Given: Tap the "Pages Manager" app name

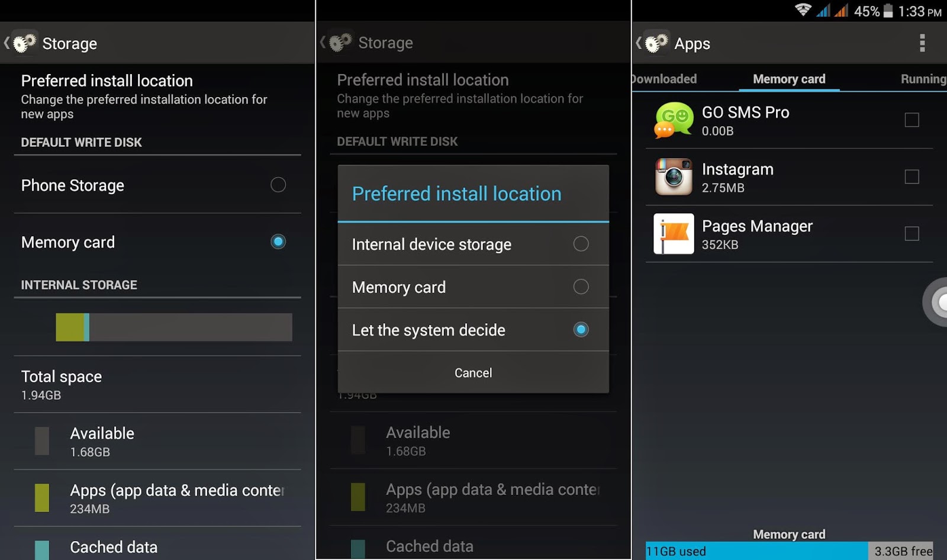Looking at the screenshot, I should click(x=757, y=226).
